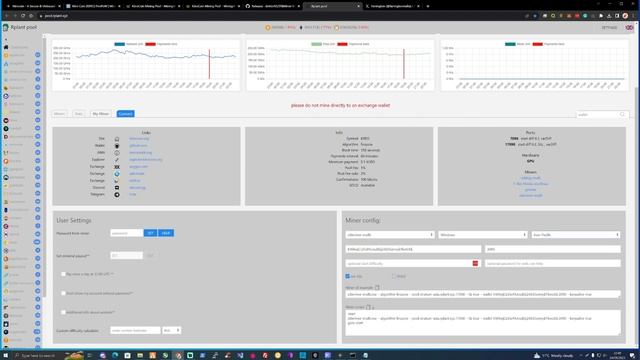The width and height of the screenshot is (640, 360).
Task: Click the ANN info icon in Links
Action: click(x=117, y=153)
